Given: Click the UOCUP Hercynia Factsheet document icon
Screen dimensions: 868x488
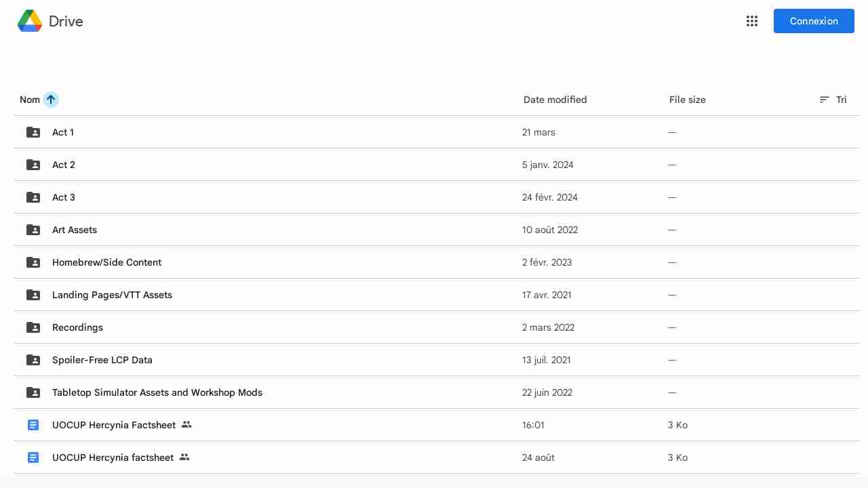Looking at the screenshot, I should tap(33, 425).
